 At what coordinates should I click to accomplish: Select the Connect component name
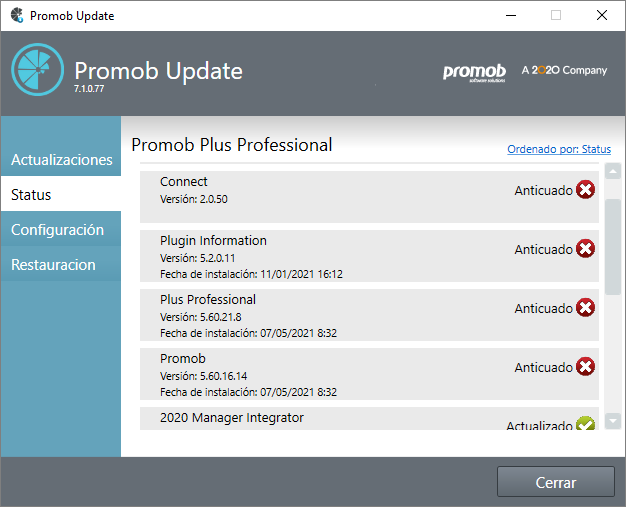pos(184,182)
